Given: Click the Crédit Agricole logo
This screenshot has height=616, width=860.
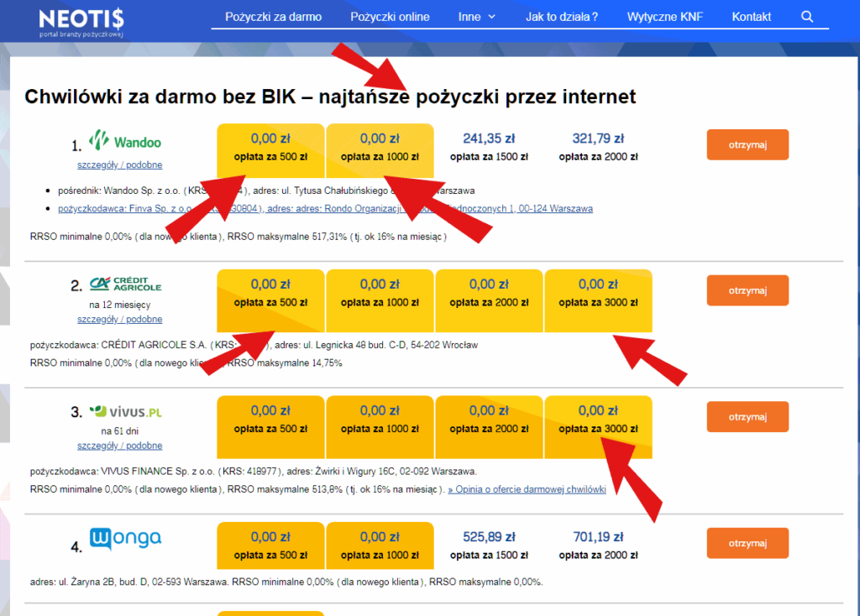Looking at the screenshot, I should click(x=126, y=284).
